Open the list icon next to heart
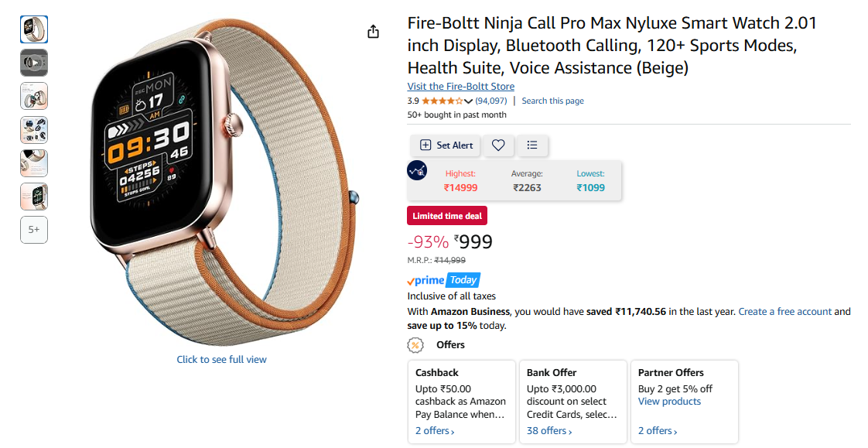This screenshot has width=868, height=448. pos(532,145)
